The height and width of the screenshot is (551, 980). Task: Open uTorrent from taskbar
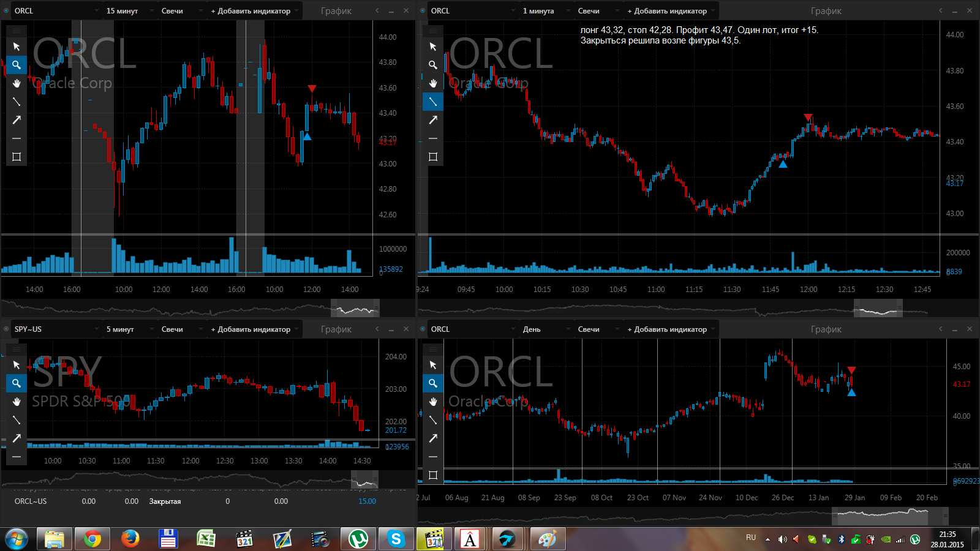(x=358, y=539)
